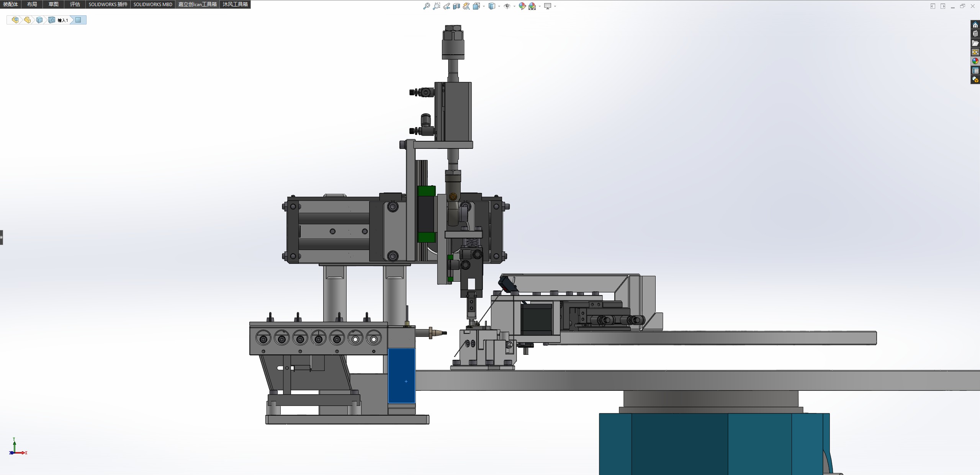Open the 评估 tab
Image resolution: width=980 pixels, height=475 pixels.
(75, 4)
